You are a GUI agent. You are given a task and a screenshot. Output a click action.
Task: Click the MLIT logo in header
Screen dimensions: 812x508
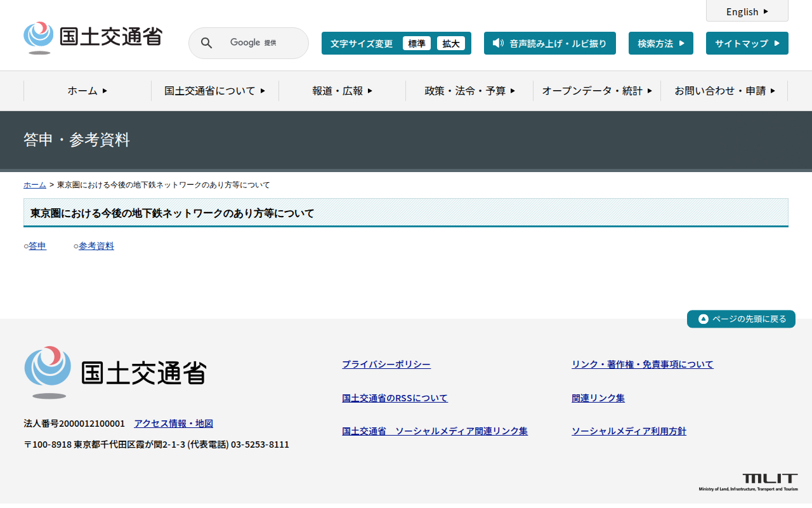93,37
